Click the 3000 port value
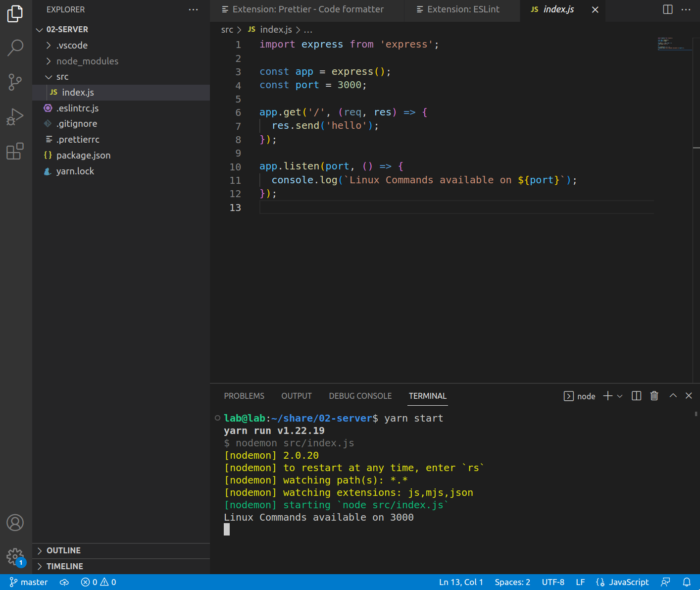Image resolution: width=700 pixels, height=590 pixels. point(350,85)
